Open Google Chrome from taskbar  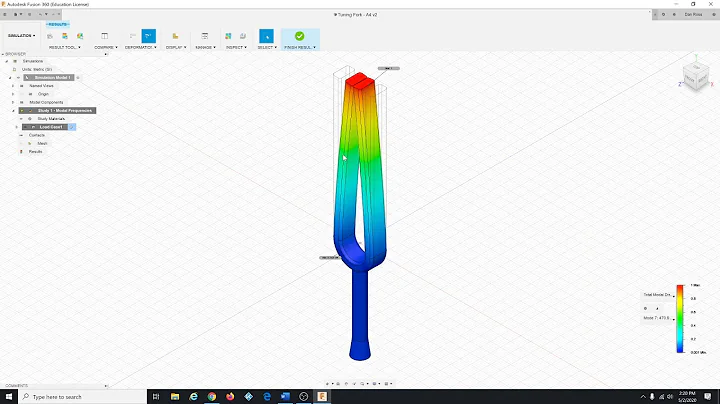tap(212, 397)
